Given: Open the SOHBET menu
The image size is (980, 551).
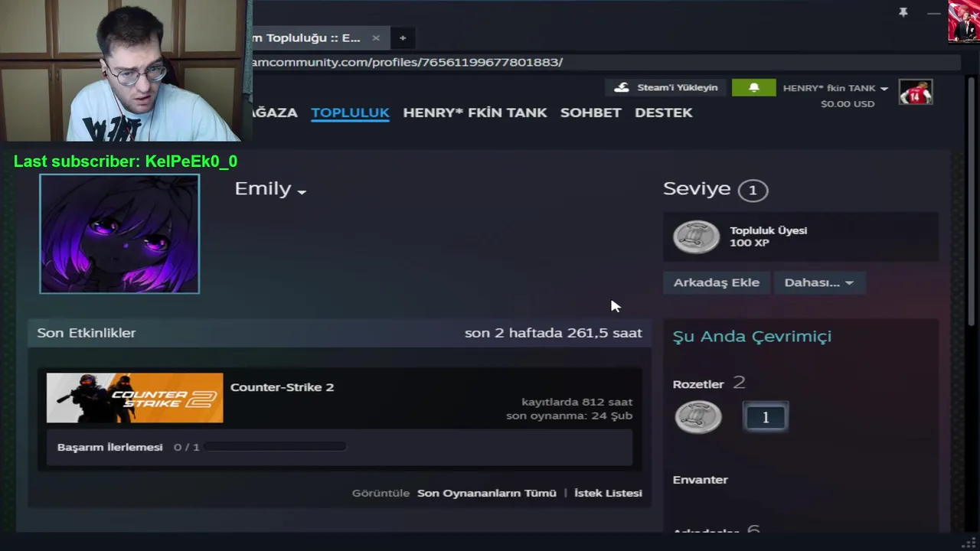Looking at the screenshot, I should (590, 112).
